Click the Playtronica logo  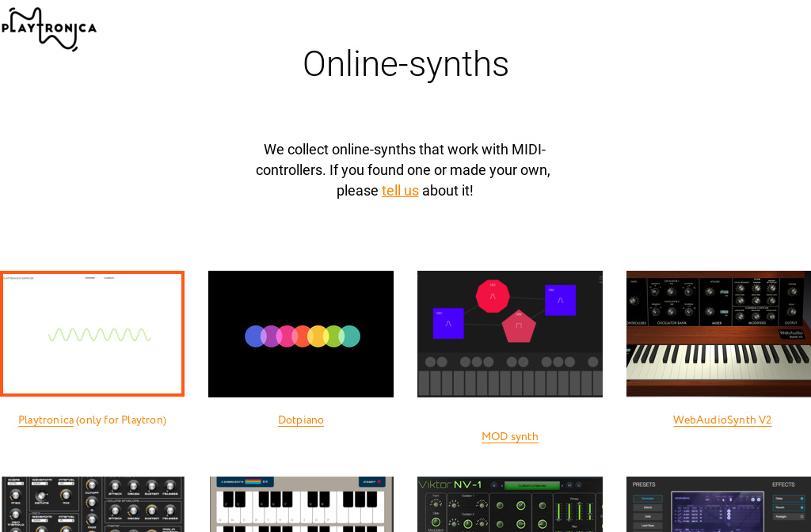point(48,29)
